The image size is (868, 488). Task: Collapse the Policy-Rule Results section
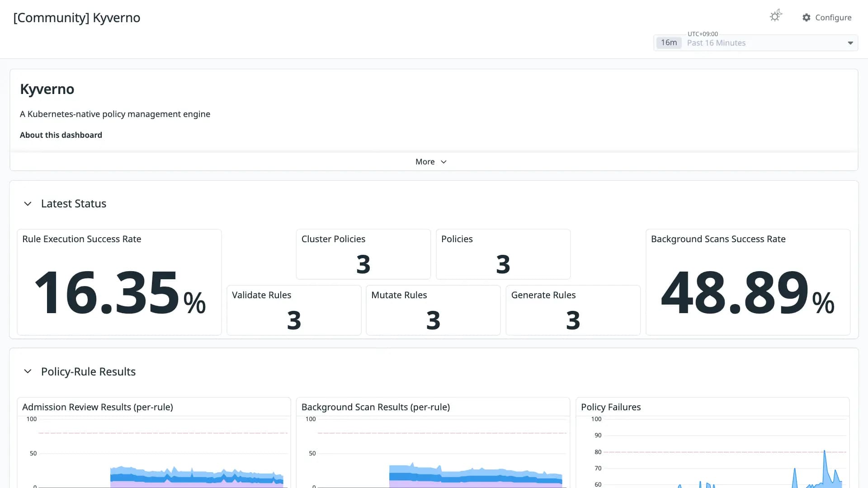[28, 371]
